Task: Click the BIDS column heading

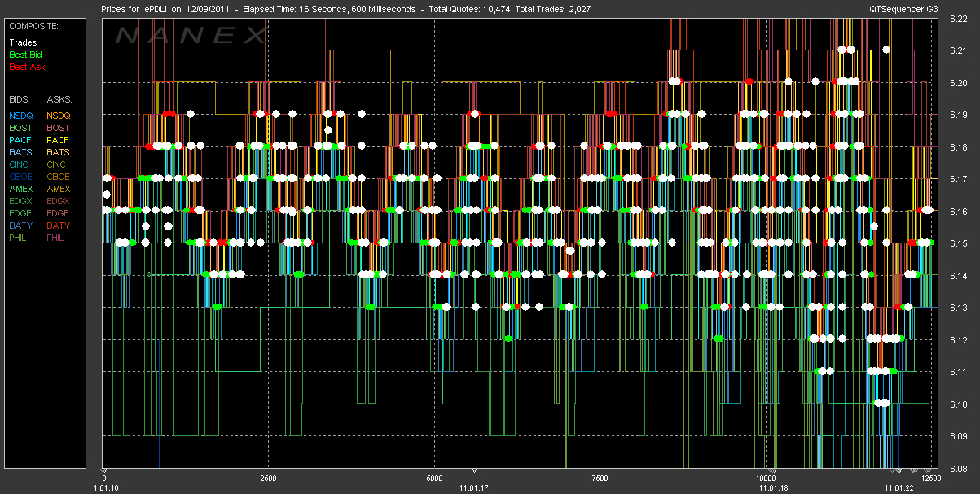Action: click(x=20, y=98)
